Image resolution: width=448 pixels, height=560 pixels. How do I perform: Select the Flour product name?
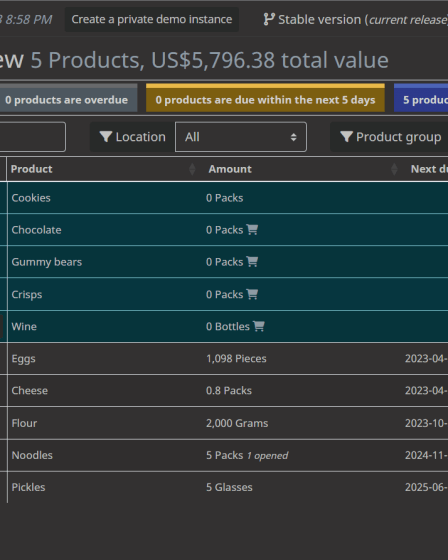(24, 423)
